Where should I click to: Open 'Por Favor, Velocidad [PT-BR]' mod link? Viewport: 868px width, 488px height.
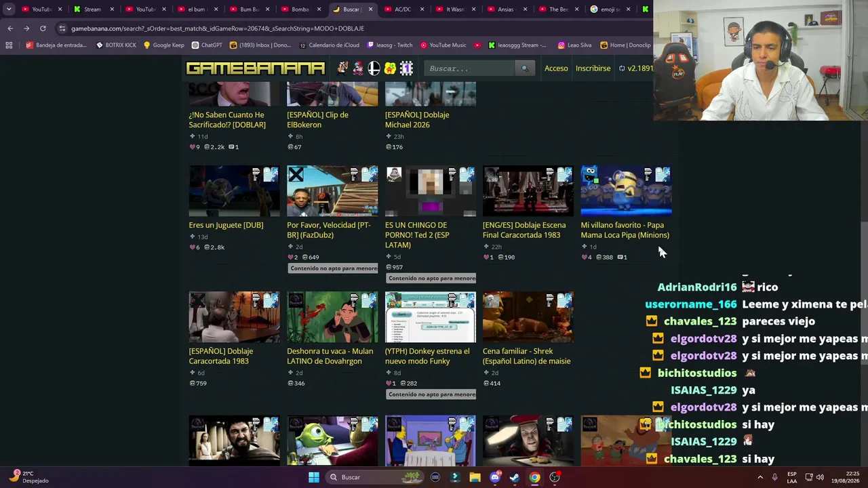click(x=329, y=230)
